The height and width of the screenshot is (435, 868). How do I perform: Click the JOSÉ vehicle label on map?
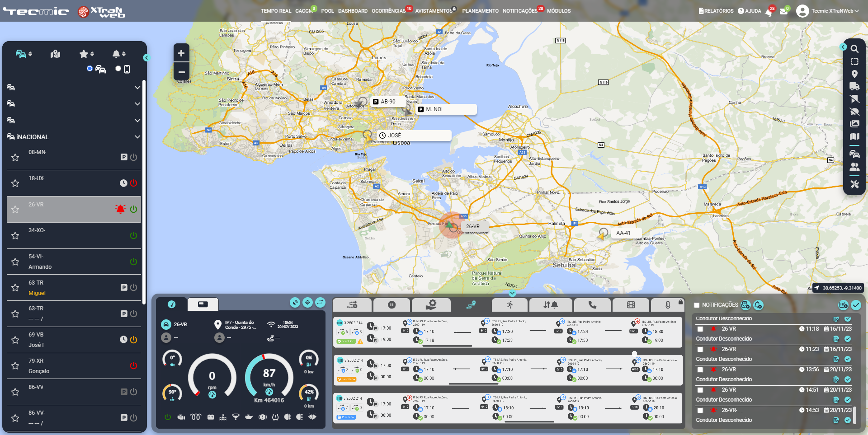click(x=414, y=135)
